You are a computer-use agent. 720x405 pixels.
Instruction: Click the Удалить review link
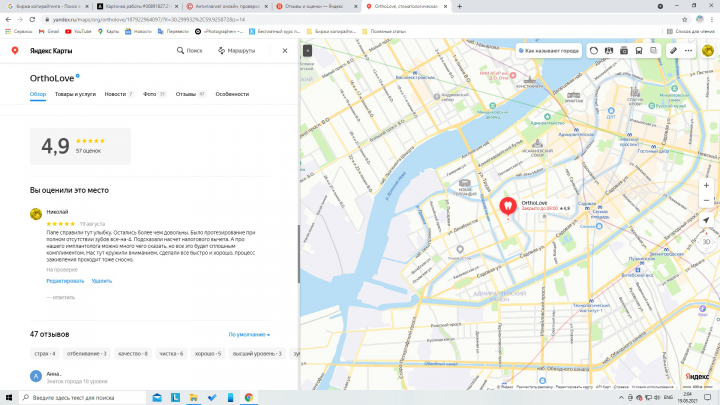101,281
